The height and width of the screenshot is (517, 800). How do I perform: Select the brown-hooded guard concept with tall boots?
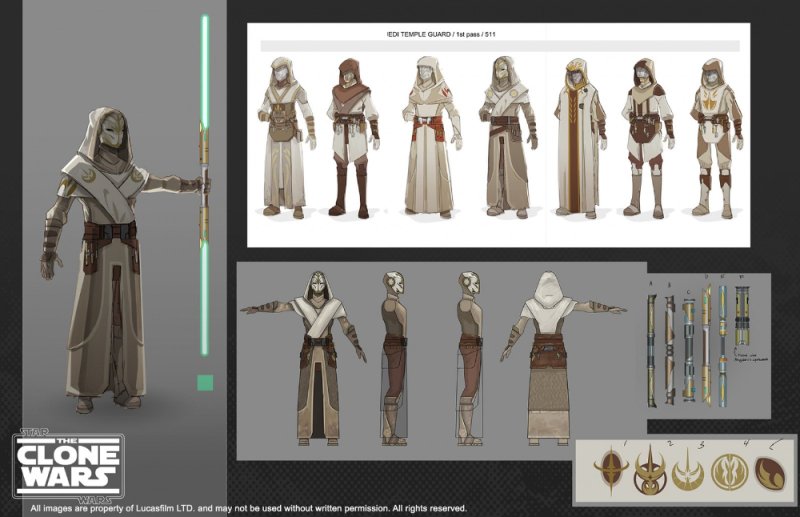pos(353,138)
